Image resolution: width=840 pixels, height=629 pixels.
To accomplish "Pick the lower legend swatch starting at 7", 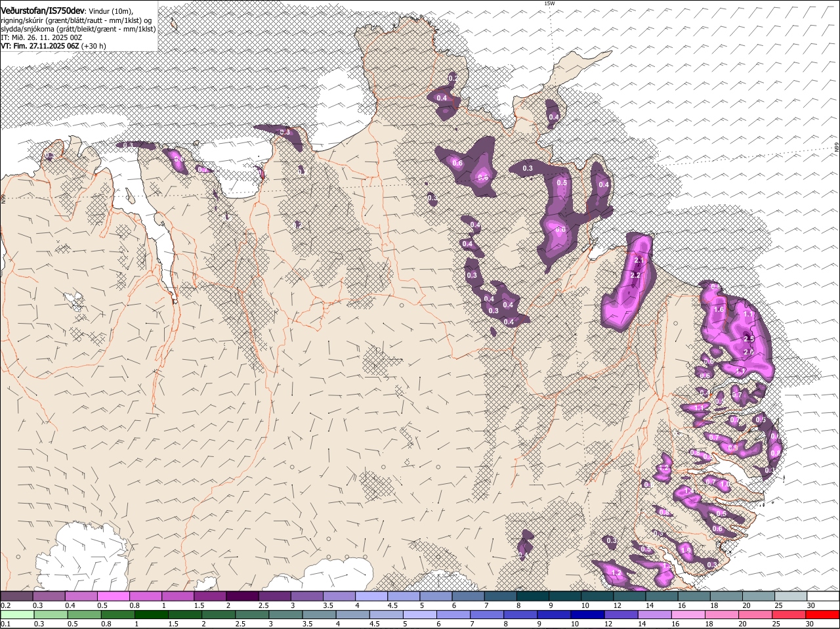I will 487,615.
